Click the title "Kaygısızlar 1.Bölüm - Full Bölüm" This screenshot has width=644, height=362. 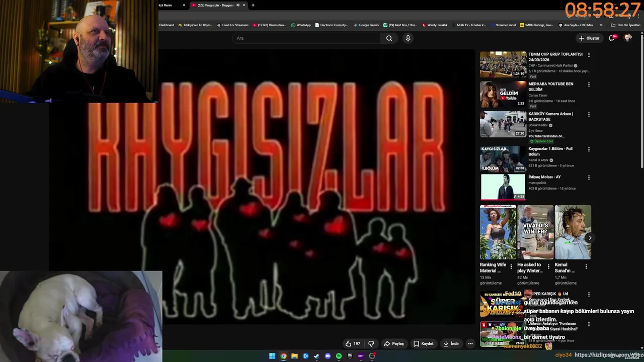[550, 151]
